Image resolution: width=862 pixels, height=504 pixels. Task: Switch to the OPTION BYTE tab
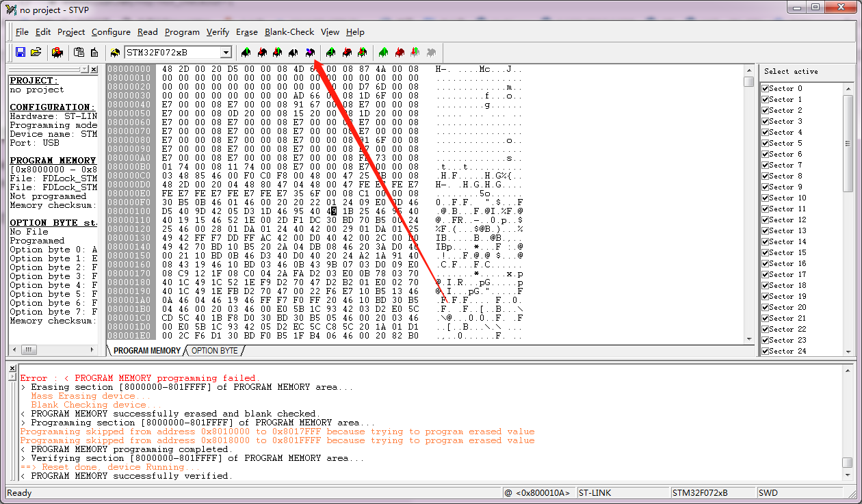[215, 351]
